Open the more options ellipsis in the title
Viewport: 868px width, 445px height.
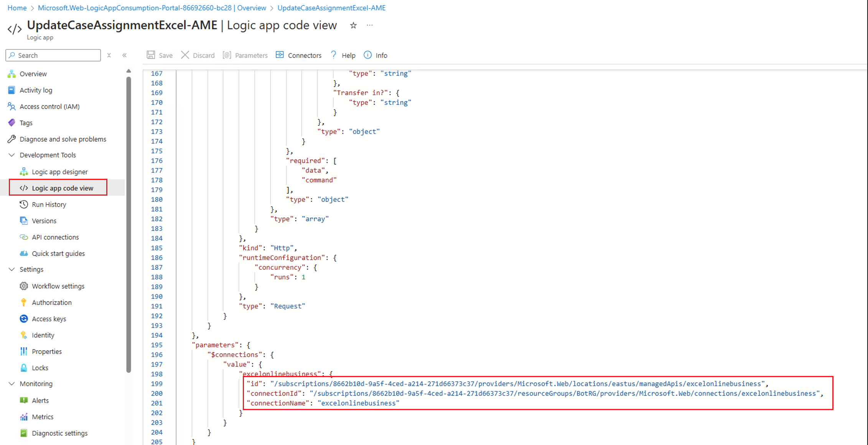(370, 25)
